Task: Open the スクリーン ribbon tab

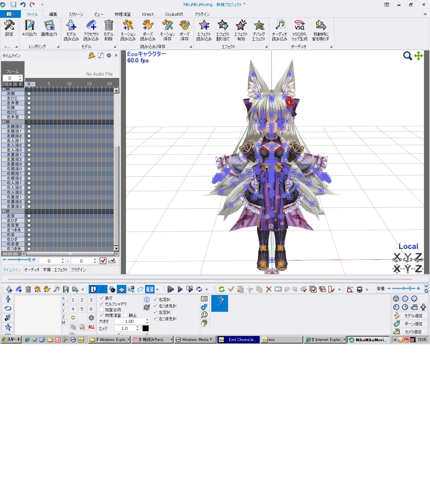Action: pos(76,14)
